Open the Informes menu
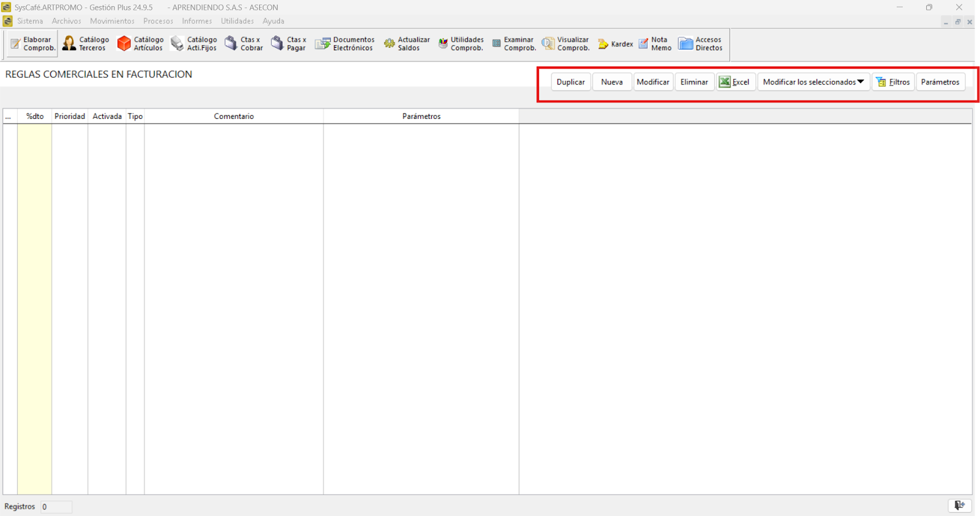Image resolution: width=980 pixels, height=516 pixels. tap(197, 21)
